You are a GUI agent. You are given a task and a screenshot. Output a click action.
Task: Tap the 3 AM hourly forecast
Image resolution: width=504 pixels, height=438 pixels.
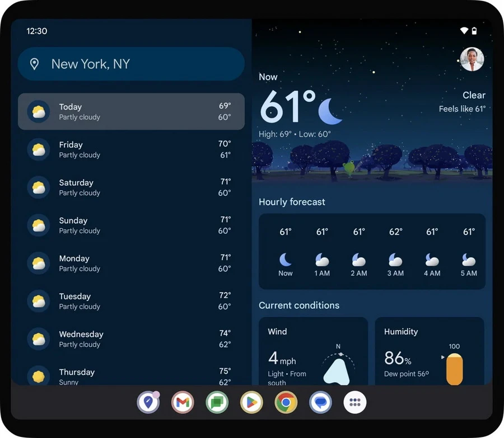point(395,252)
